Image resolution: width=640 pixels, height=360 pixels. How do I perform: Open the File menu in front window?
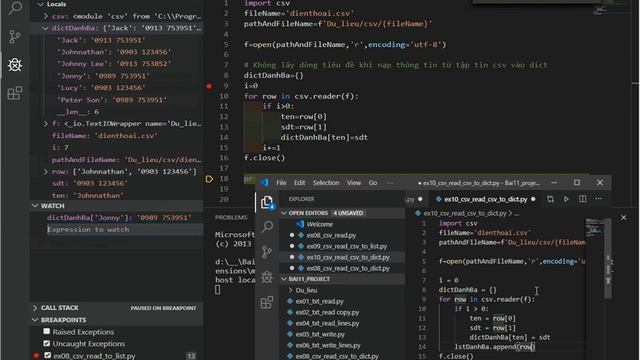pyautogui.click(x=281, y=183)
